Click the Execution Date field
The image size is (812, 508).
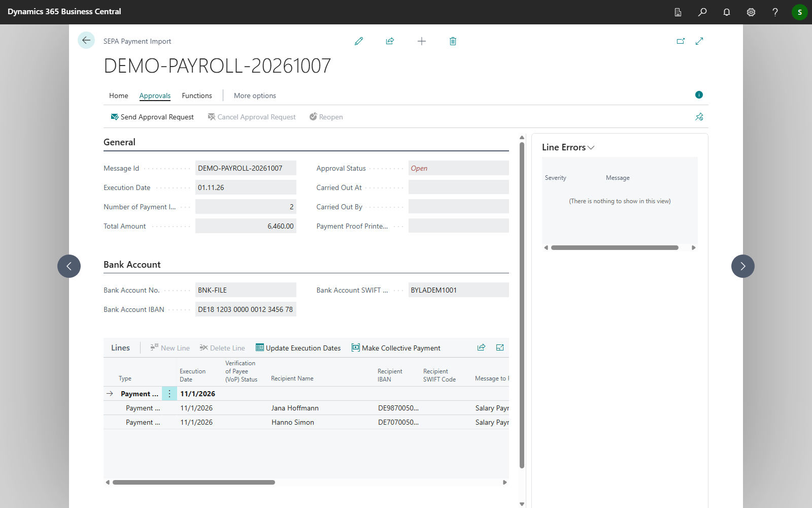click(246, 187)
